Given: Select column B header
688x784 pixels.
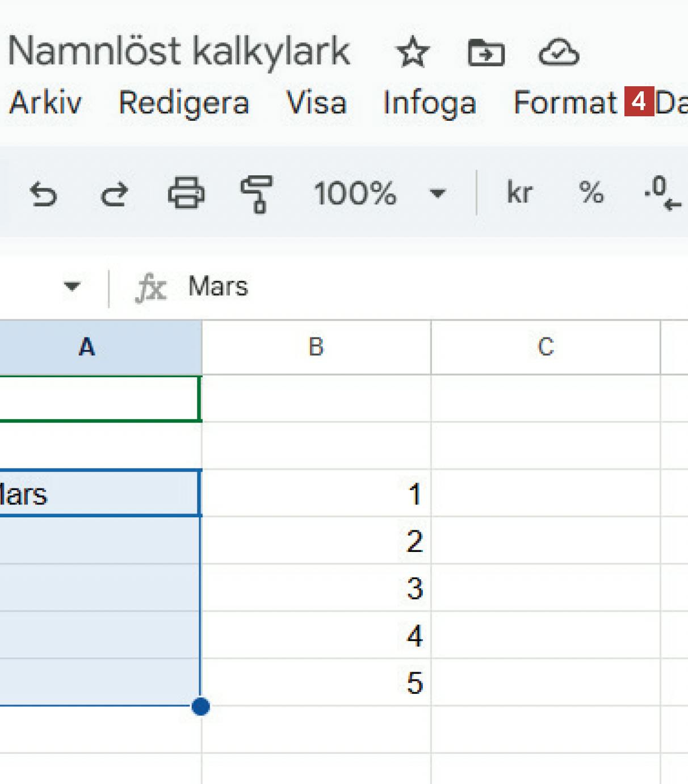Looking at the screenshot, I should 316,347.
